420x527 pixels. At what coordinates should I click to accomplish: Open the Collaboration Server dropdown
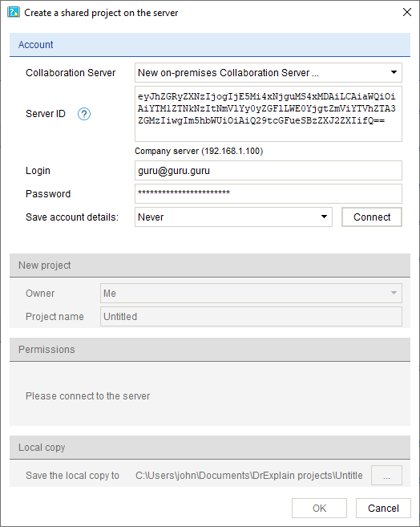pos(269,73)
